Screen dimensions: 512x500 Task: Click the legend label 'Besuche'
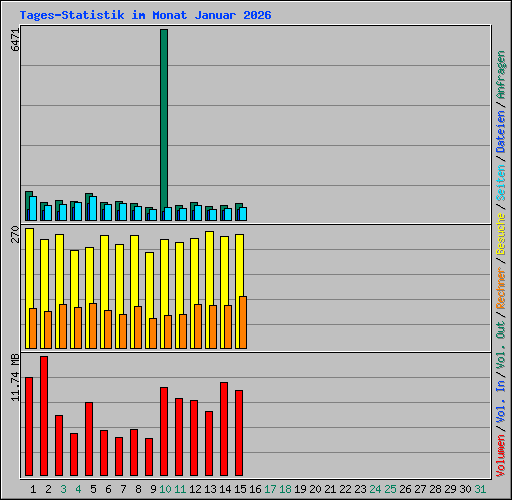[x=501, y=234]
